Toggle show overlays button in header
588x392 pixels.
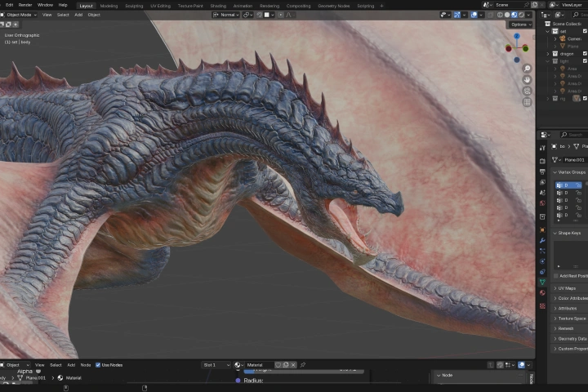(x=474, y=15)
